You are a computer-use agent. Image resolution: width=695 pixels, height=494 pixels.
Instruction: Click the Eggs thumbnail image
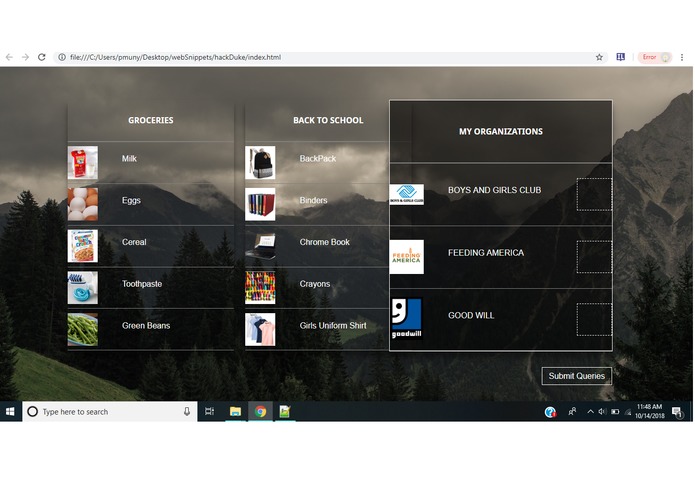82,204
